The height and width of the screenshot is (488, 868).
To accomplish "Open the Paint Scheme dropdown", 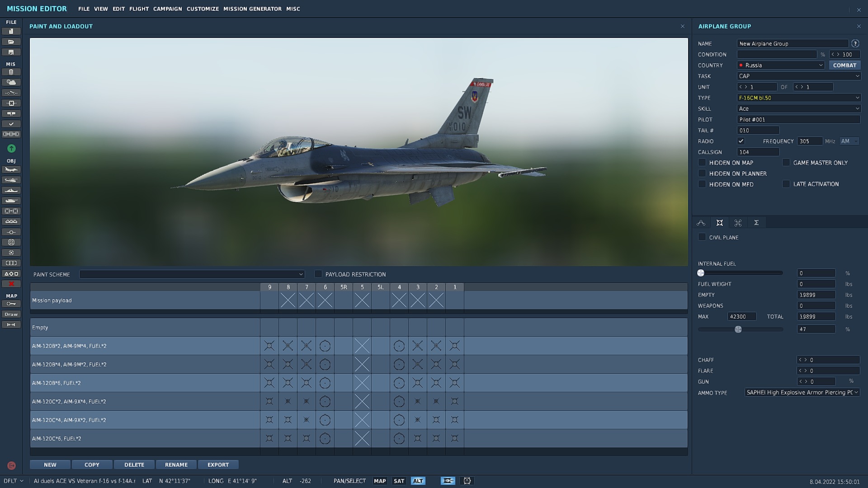I will (192, 274).
